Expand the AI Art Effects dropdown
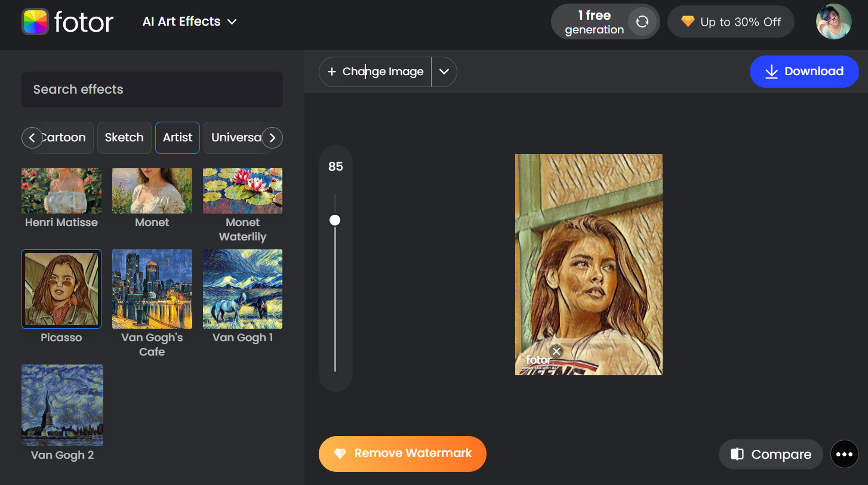 point(190,21)
